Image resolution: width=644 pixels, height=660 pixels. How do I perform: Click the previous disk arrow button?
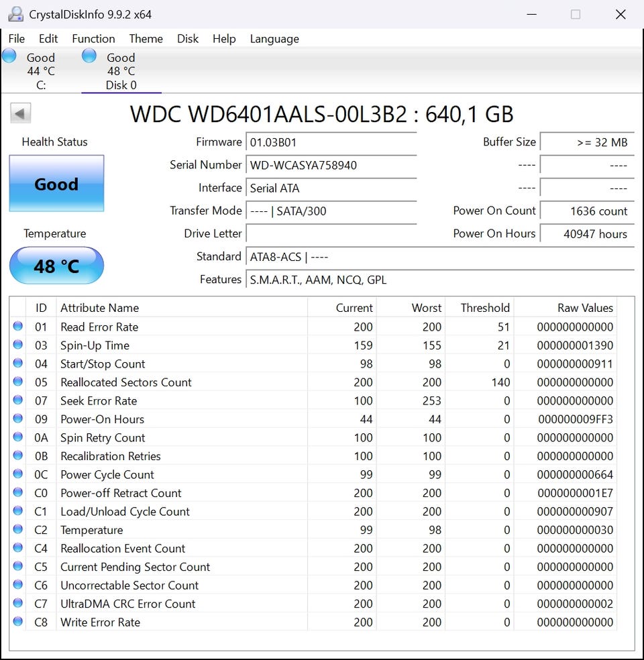(x=20, y=113)
